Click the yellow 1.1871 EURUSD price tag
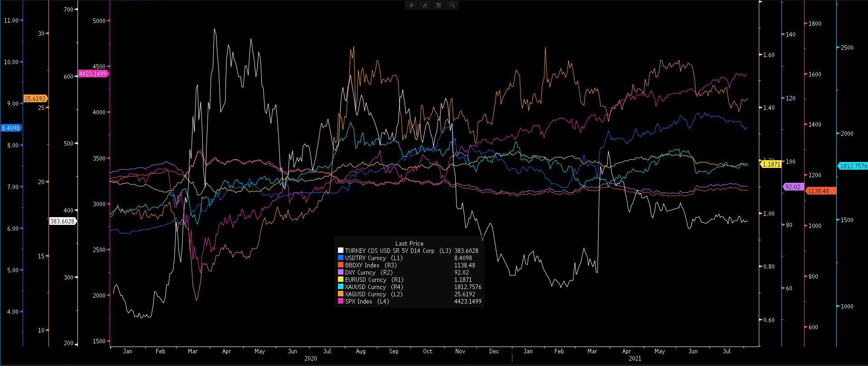Image resolution: width=868 pixels, height=366 pixels. (771, 164)
